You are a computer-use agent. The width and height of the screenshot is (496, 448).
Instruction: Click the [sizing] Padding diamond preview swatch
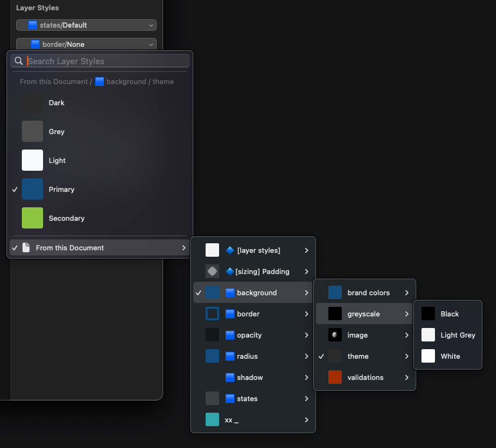click(x=212, y=271)
